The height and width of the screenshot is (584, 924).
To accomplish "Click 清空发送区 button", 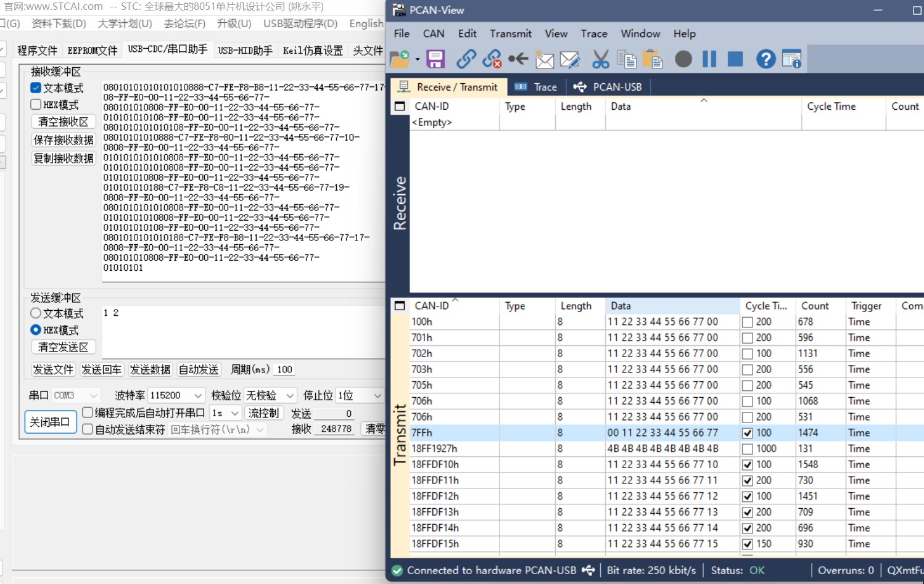I will tap(64, 347).
